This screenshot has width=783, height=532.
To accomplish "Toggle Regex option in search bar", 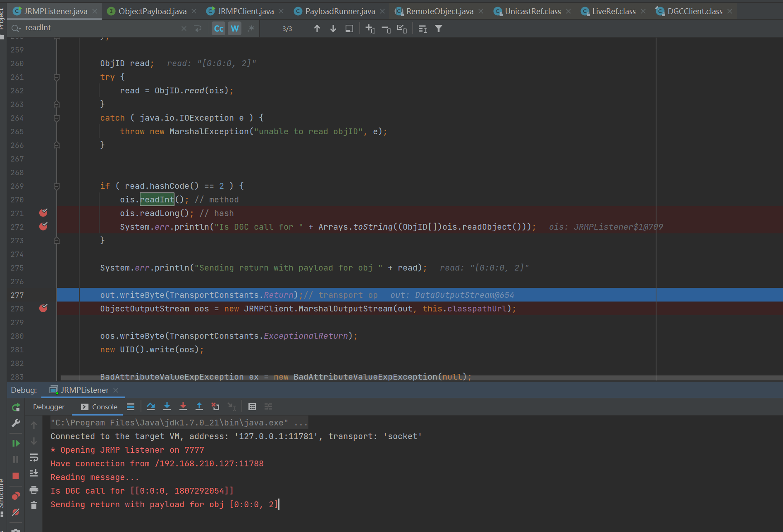I will click(x=251, y=28).
